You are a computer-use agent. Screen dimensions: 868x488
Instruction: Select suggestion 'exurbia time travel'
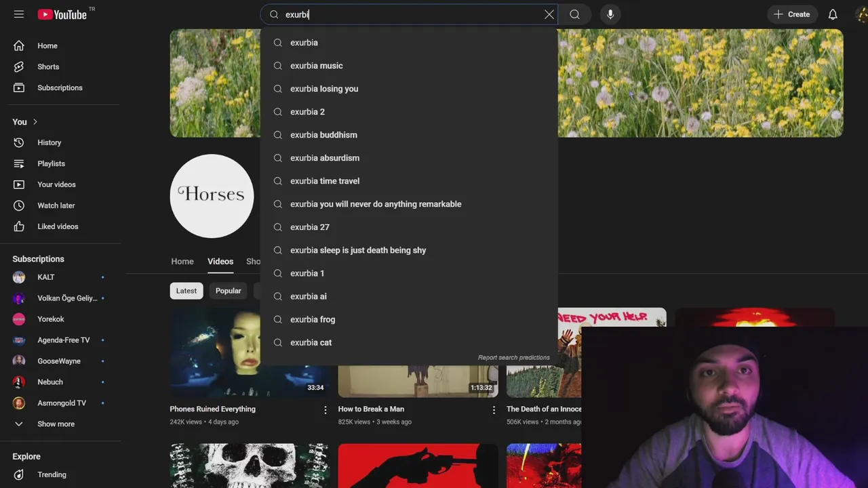(409, 181)
